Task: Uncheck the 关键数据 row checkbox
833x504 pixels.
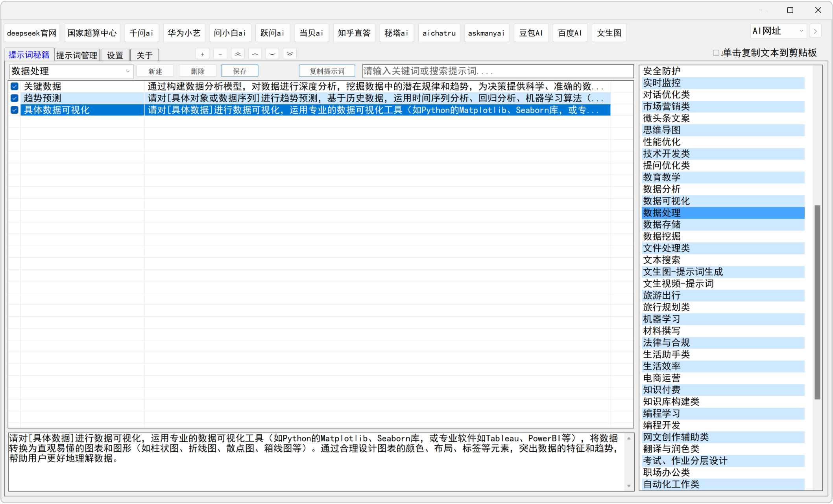Action: pyautogui.click(x=15, y=87)
